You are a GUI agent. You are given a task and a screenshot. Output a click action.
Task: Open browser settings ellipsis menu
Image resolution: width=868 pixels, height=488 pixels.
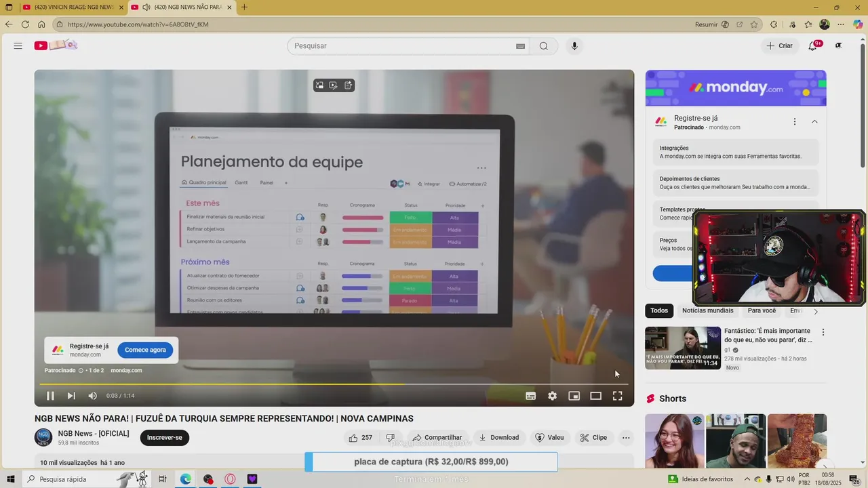tap(842, 24)
